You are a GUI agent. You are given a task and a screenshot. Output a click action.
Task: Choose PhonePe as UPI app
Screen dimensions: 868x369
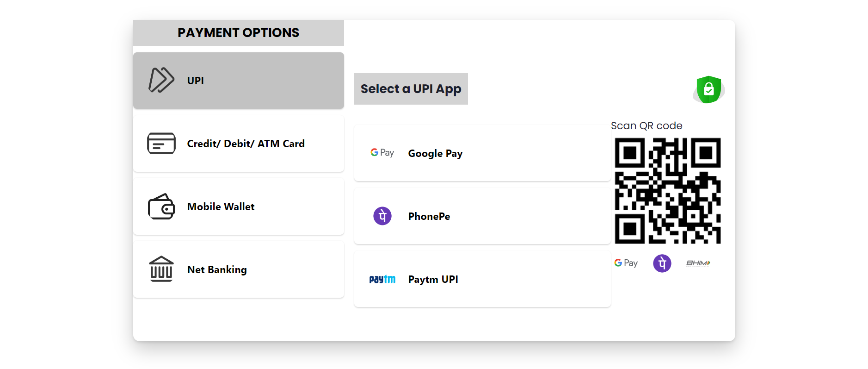coord(482,216)
